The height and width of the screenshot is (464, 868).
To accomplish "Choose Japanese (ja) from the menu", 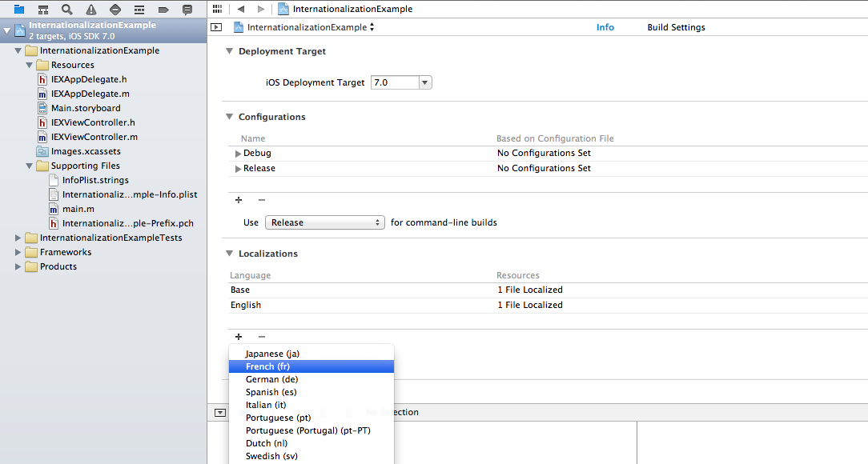I will (x=311, y=354).
